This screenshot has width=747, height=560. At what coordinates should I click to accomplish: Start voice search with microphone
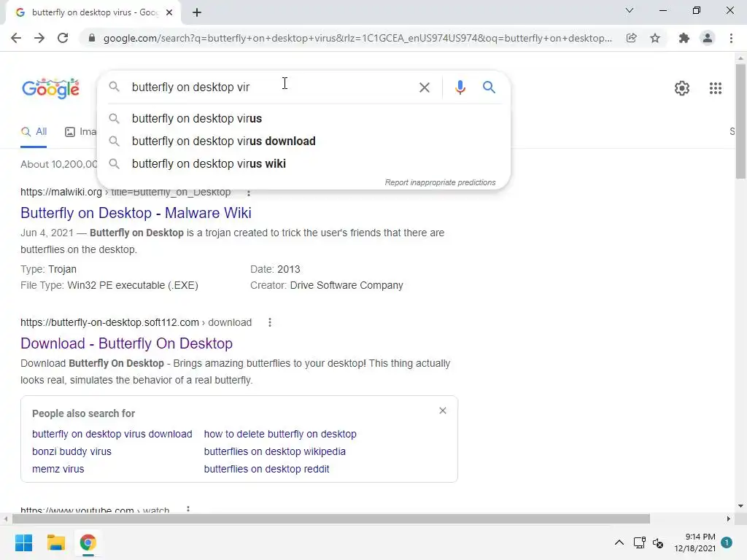click(x=460, y=87)
